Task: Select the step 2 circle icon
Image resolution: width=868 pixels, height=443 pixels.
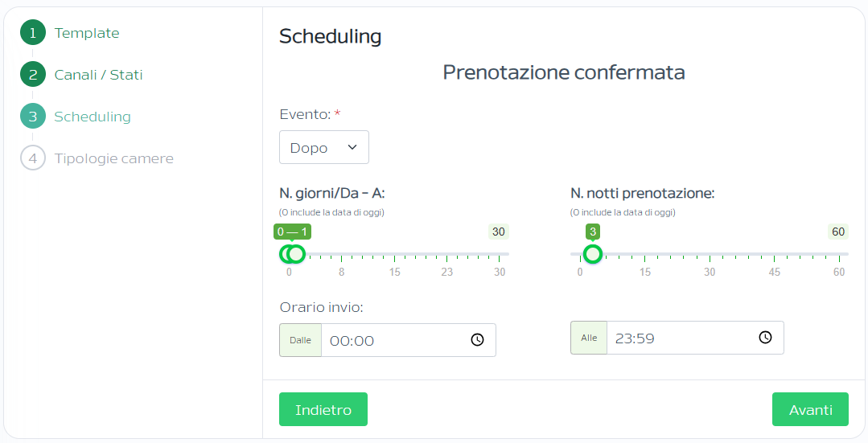Action: click(33, 74)
